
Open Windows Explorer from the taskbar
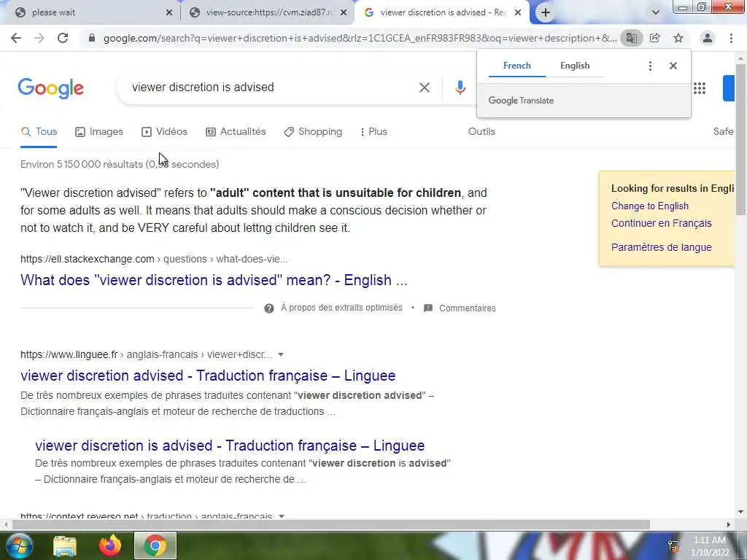pos(65,545)
